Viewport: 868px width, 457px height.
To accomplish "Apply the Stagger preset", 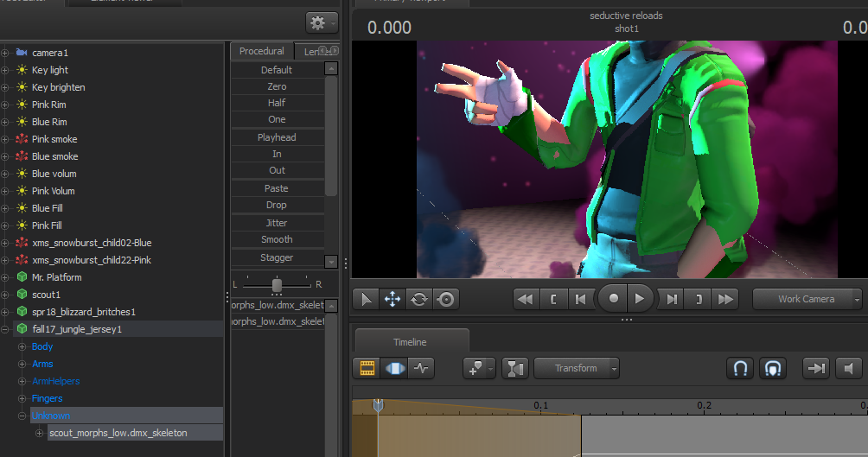I will tap(277, 257).
